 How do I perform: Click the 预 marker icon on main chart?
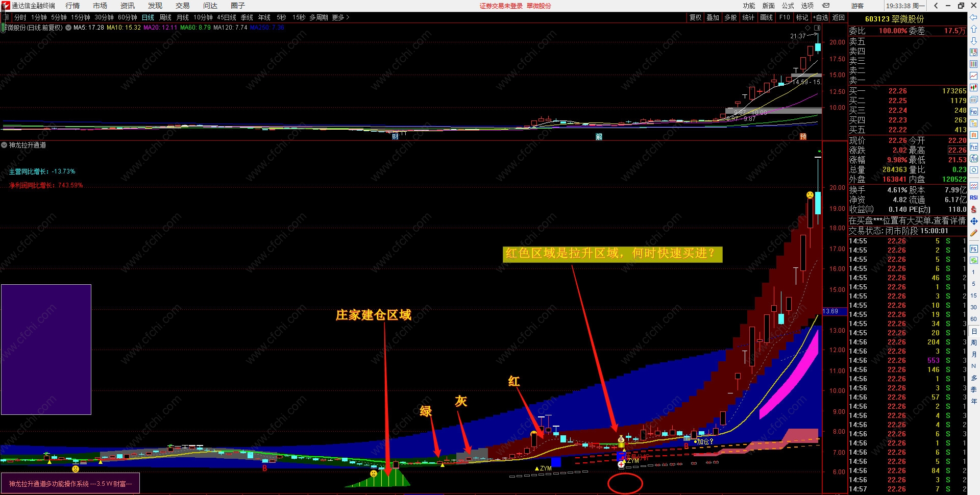(803, 136)
